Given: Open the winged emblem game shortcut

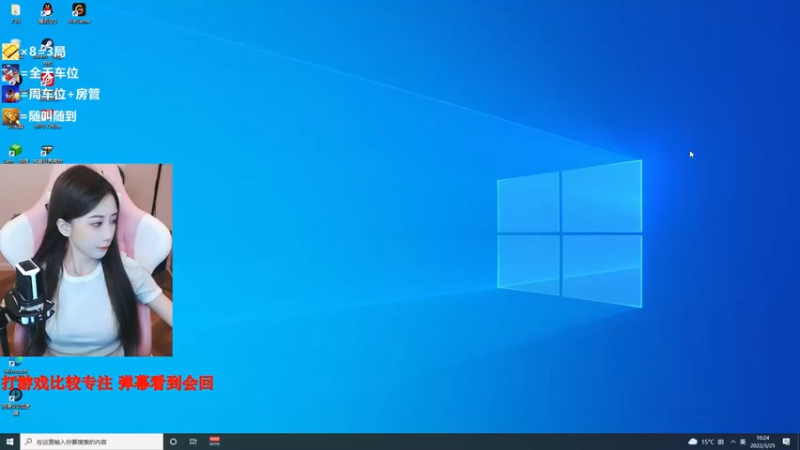Looking at the screenshot, I should coord(47,153).
